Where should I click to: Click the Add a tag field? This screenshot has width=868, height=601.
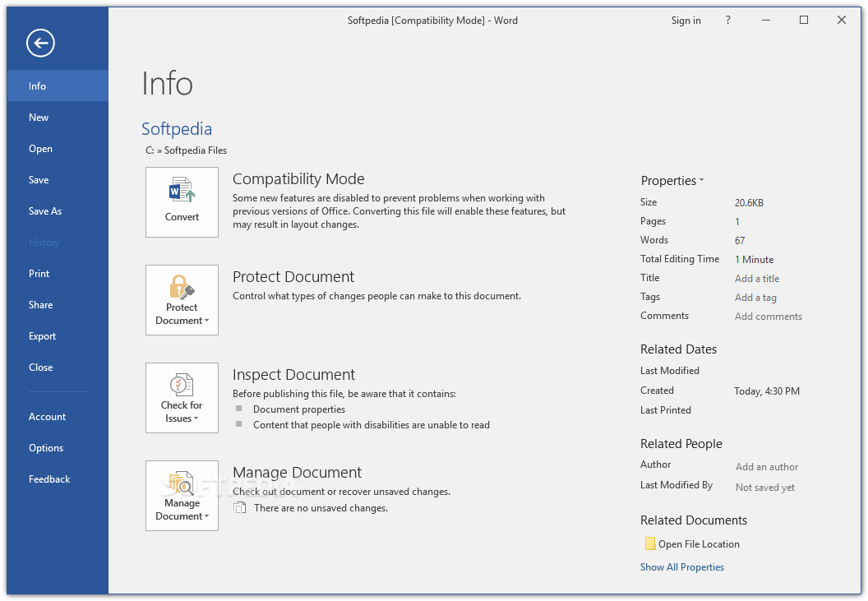click(755, 298)
